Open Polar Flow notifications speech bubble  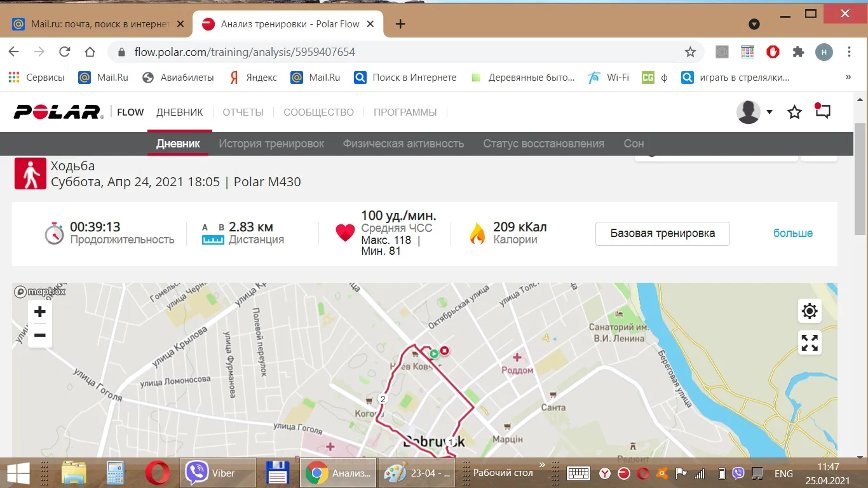coord(823,111)
